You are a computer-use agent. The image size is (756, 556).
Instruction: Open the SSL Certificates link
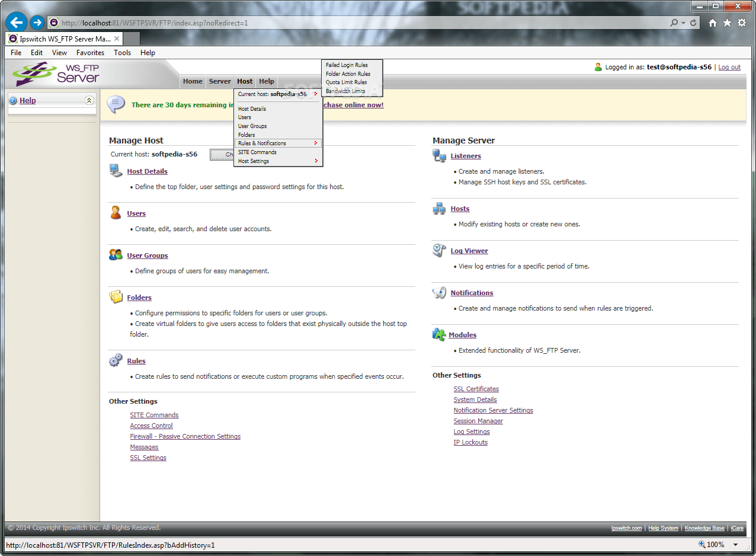pos(476,389)
